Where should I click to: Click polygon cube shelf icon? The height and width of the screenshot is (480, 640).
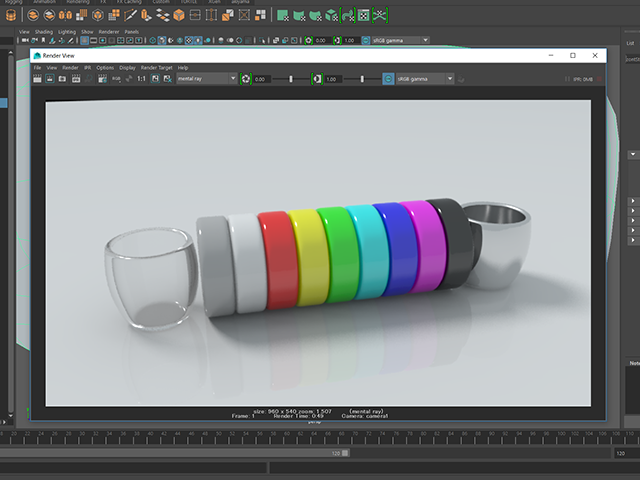point(179,16)
